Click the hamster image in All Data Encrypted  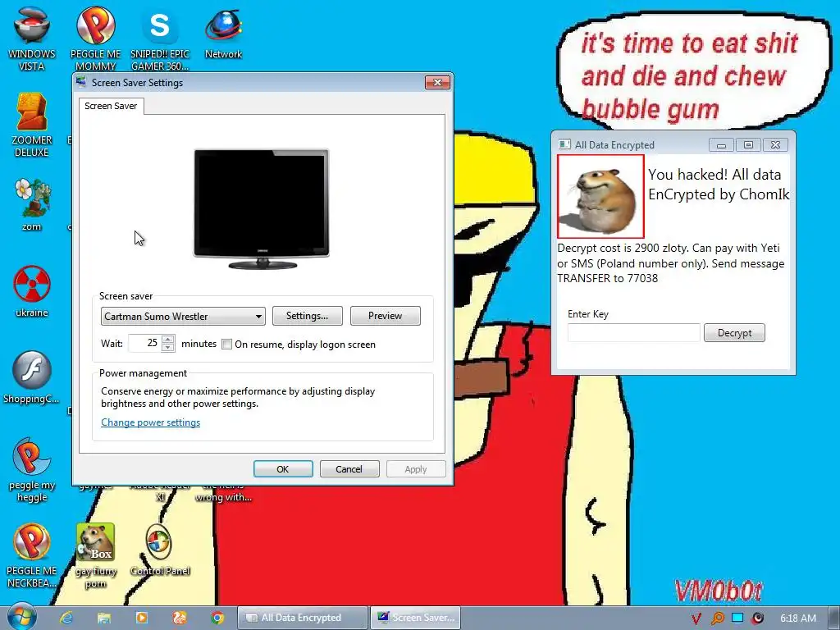[x=600, y=197]
